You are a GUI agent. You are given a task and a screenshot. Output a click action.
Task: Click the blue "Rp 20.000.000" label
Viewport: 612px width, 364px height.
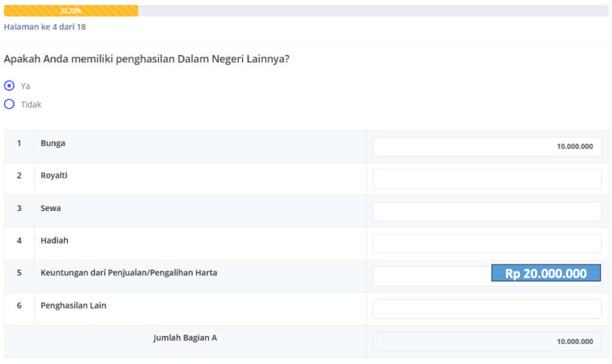(x=546, y=273)
